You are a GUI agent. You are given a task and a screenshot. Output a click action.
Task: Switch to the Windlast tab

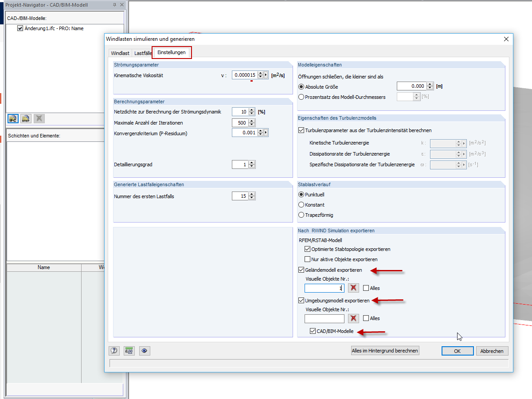pyautogui.click(x=120, y=52)
